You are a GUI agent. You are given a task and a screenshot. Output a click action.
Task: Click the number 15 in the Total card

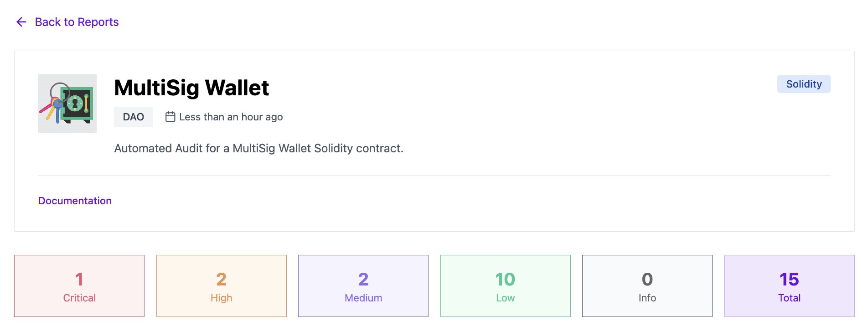789,279
